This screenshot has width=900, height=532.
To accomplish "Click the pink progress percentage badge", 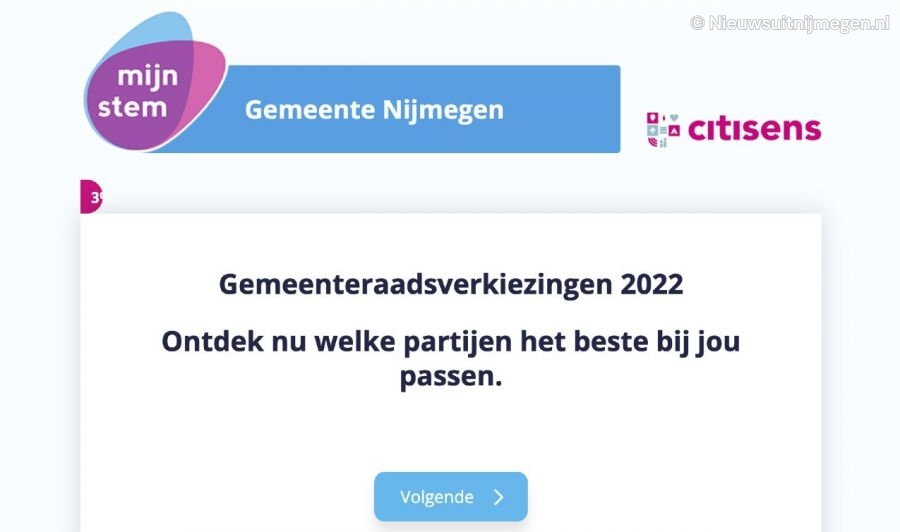I will click(91, 197).
